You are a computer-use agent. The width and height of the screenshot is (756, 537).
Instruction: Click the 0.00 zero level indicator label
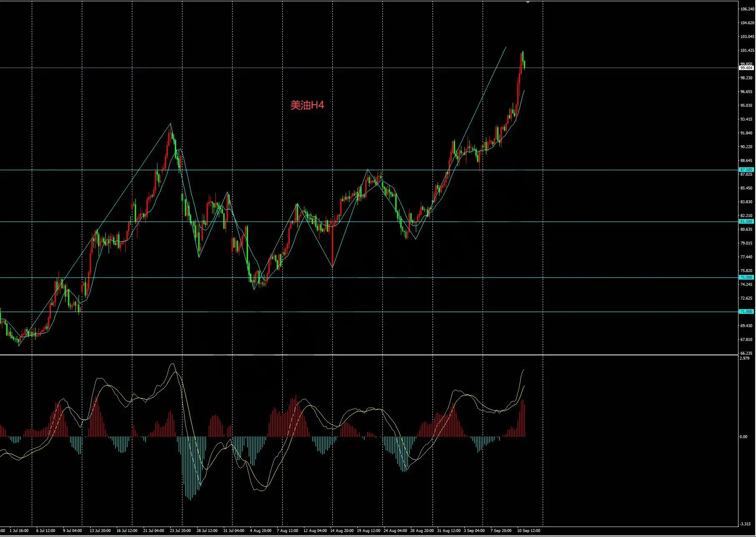click(744, 437)
